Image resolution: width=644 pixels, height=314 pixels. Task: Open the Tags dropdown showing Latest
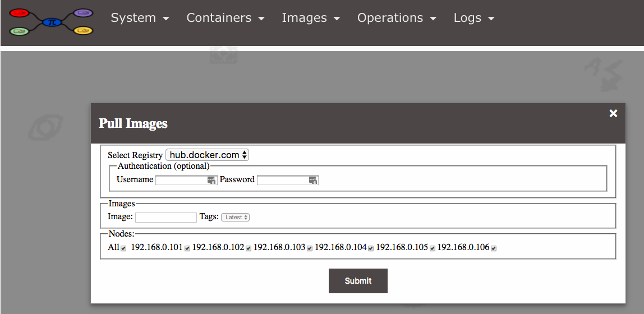(x=235, y=218)
